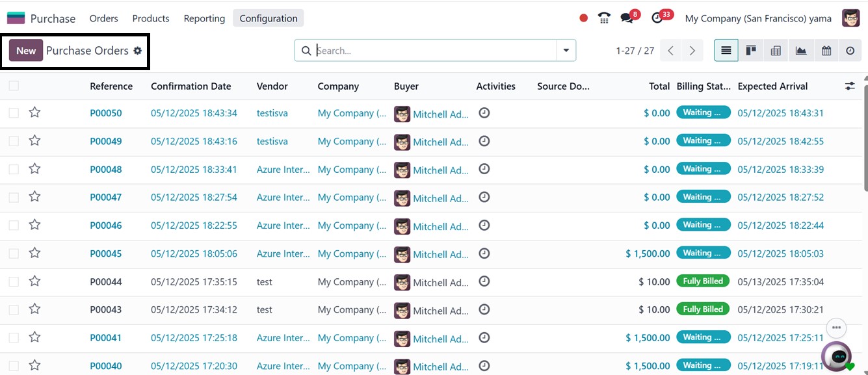The width and height of the screenshot is (868, 375).
Task: Open the Calendar view
Action: (x=826, y=51)
